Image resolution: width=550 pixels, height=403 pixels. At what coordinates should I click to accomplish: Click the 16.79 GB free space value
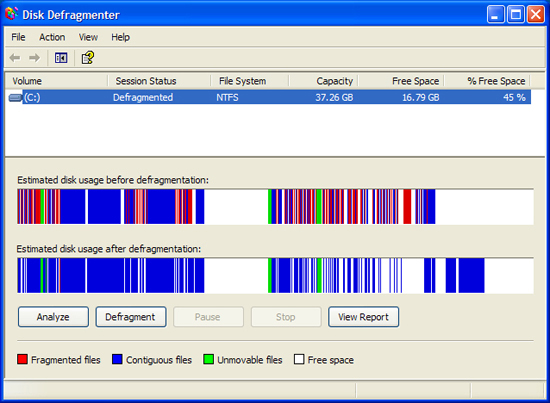click(420, 97)
